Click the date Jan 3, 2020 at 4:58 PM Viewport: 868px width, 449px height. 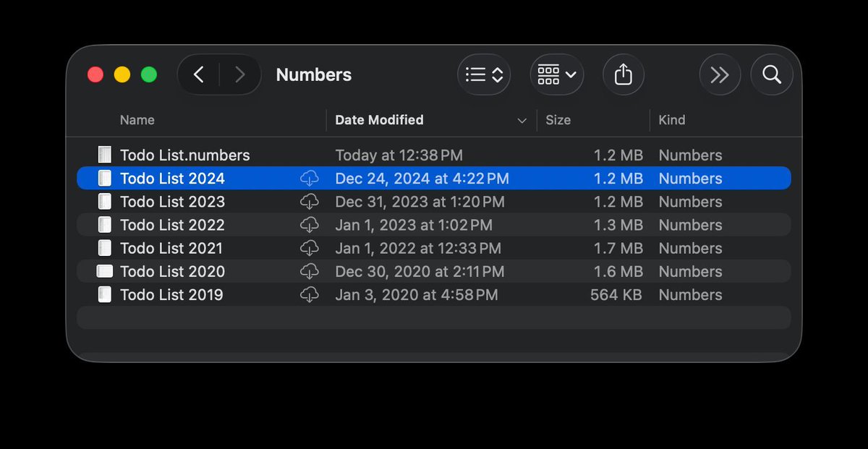(x=417, y=294)
